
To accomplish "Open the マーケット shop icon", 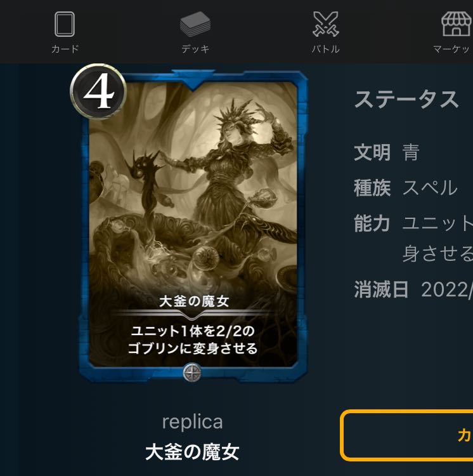I will (457, 24).
